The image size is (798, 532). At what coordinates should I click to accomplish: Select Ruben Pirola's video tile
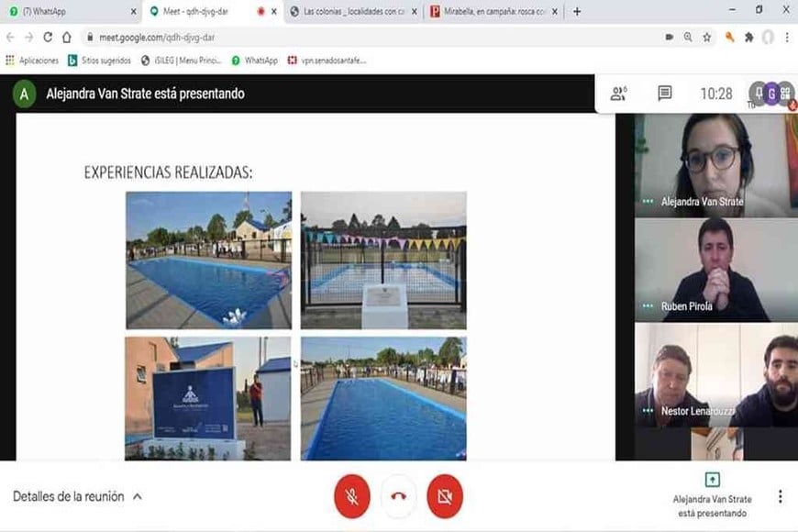pos(715,269)
